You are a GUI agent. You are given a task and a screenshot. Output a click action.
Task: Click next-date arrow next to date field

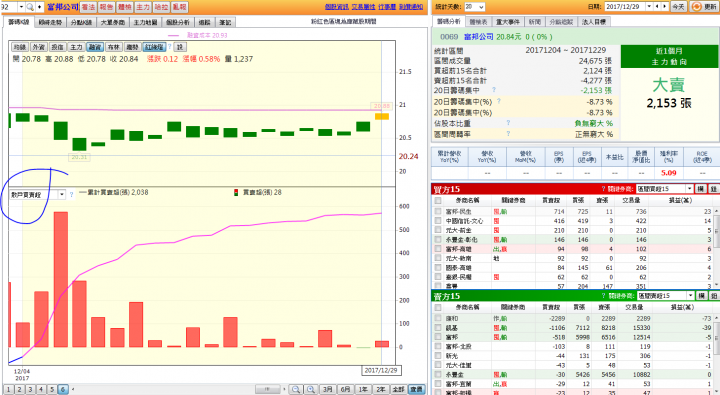(664, 6)
